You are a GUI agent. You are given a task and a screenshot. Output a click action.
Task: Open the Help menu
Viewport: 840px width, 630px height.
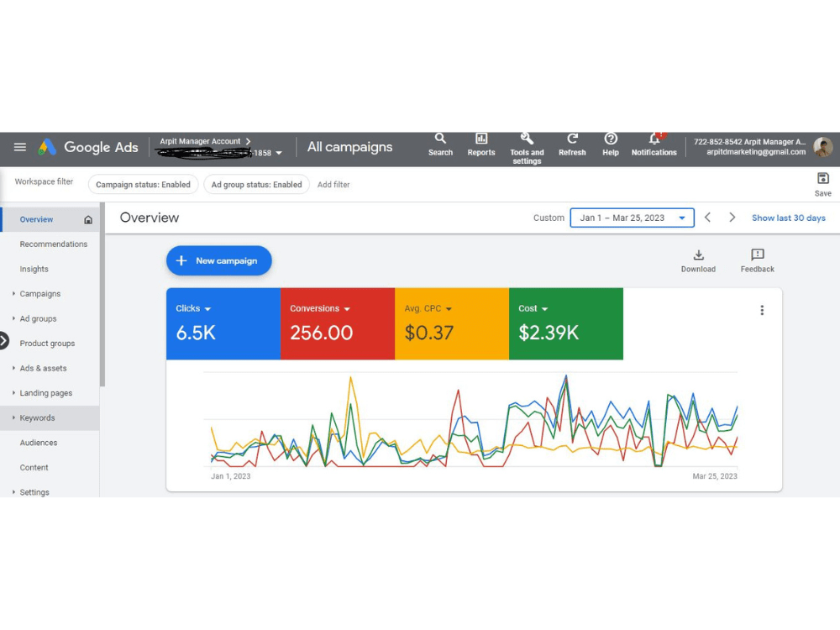611,144
